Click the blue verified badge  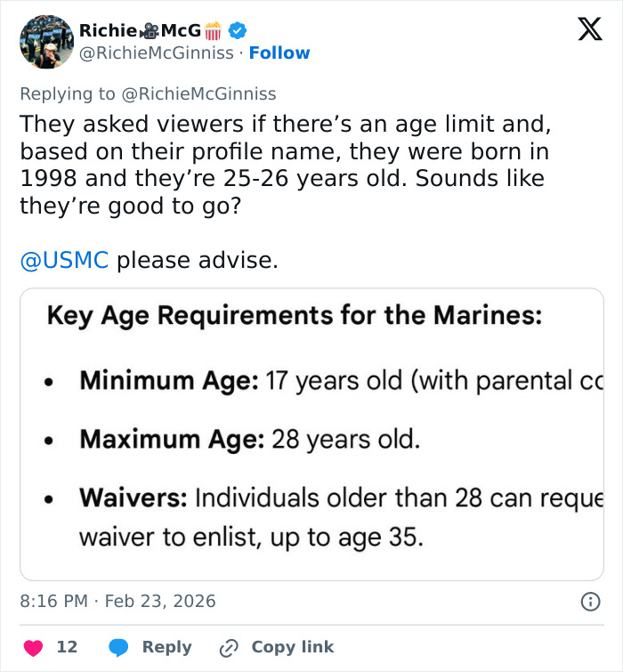point(238,30)
